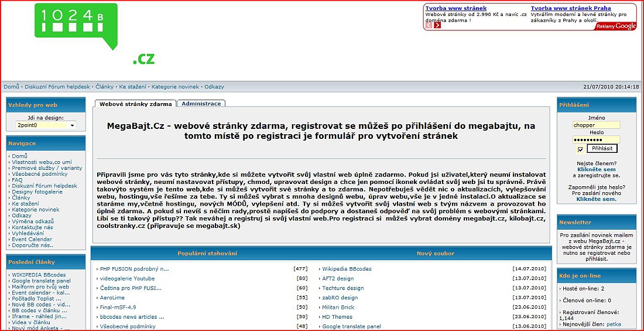
Task: Click the 1024B .cz site logo
Action: point(94,34)
